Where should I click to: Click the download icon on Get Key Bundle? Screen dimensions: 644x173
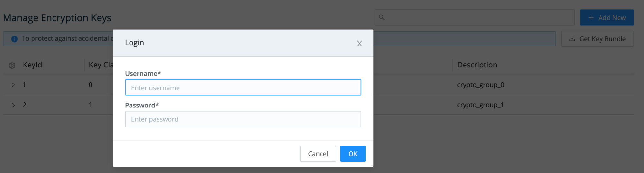click(x=572, y=39)
